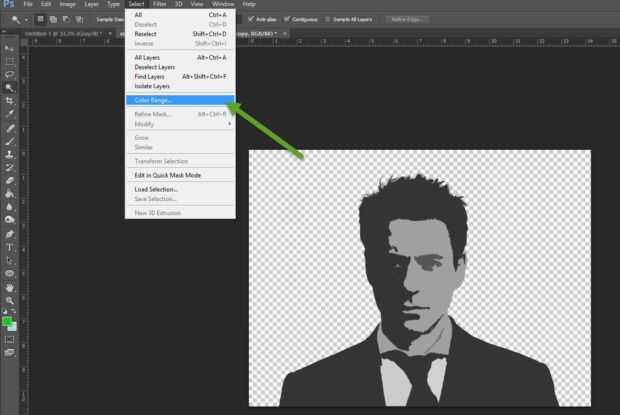Screen dimensions: 620x415
Task: Click the Refine Edge button
Action: coord(406,18)
